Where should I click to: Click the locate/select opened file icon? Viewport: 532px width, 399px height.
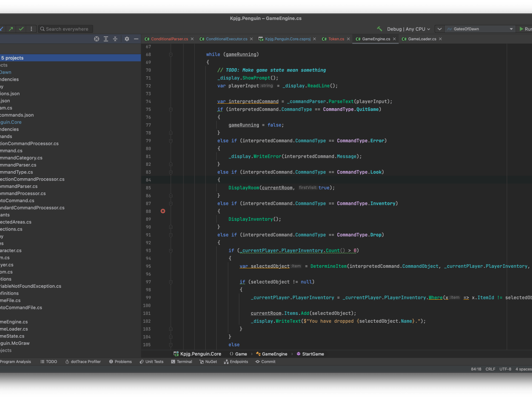pyautogui.click(x=97, y=39)
